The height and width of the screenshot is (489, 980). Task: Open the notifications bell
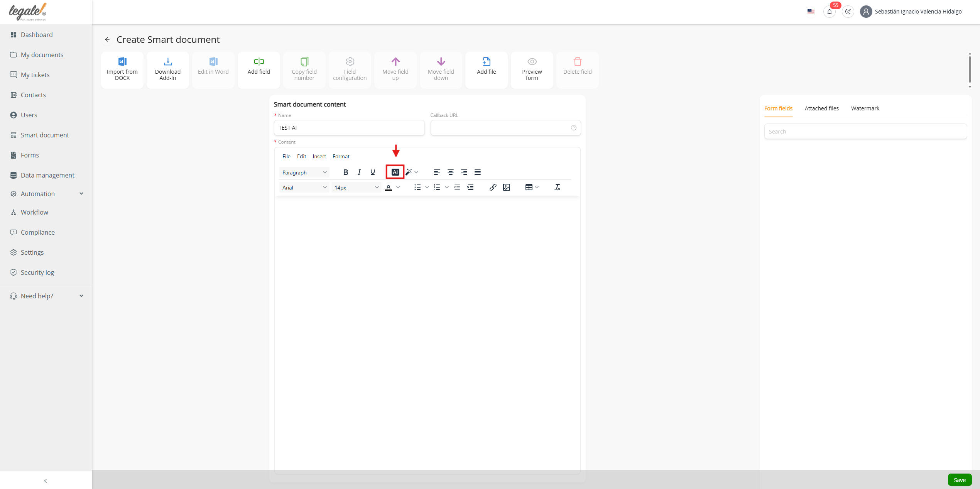(829, 12)
